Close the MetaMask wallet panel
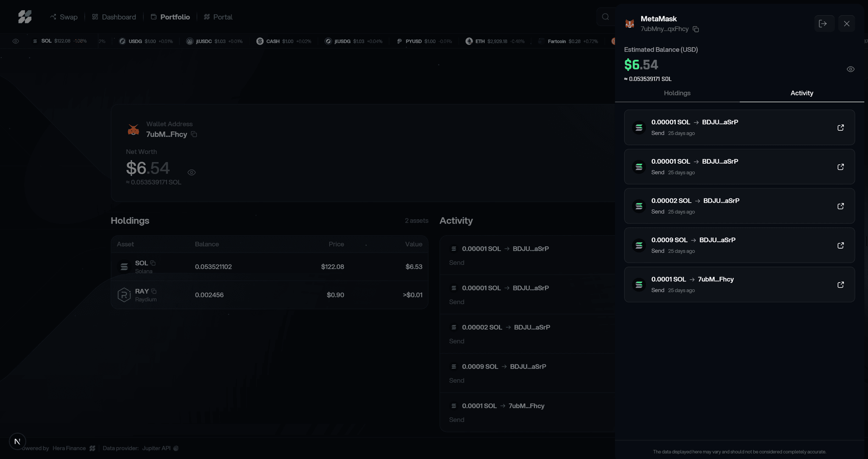Viewport: 868px width, 459px height. click(847, 23)
